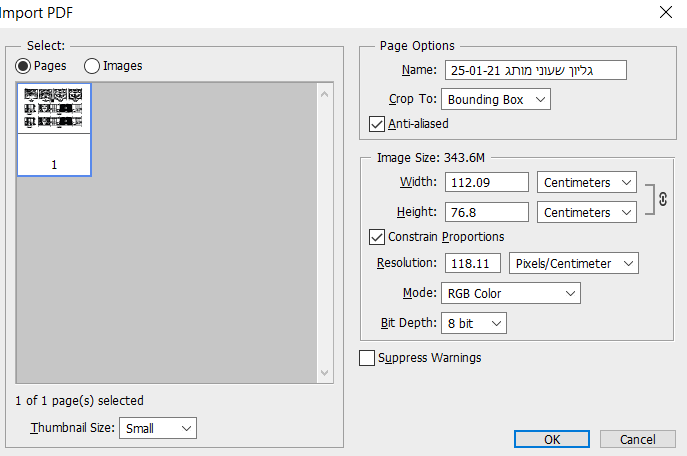687x456 pixels.
Task: Click the thumbnail list scroll down arrow
Action: pyautogui.click(x=324, y=373)
